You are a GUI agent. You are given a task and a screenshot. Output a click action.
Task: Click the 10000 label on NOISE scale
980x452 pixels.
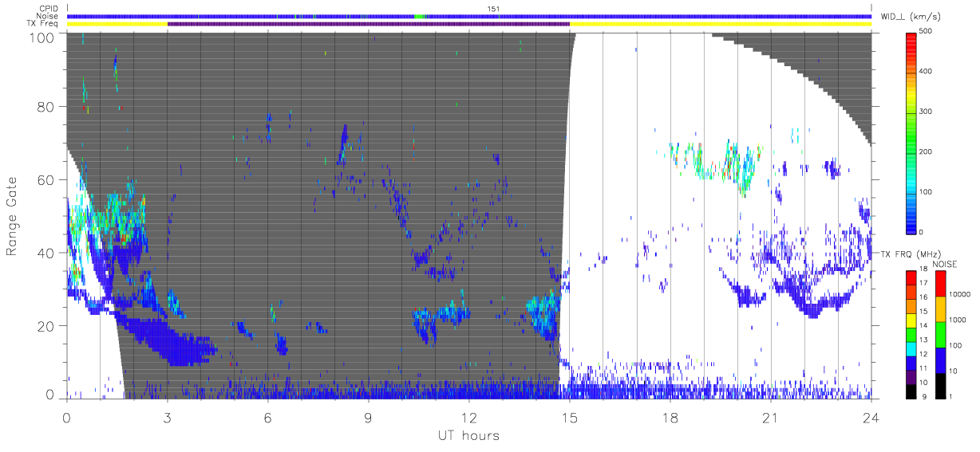960,294
